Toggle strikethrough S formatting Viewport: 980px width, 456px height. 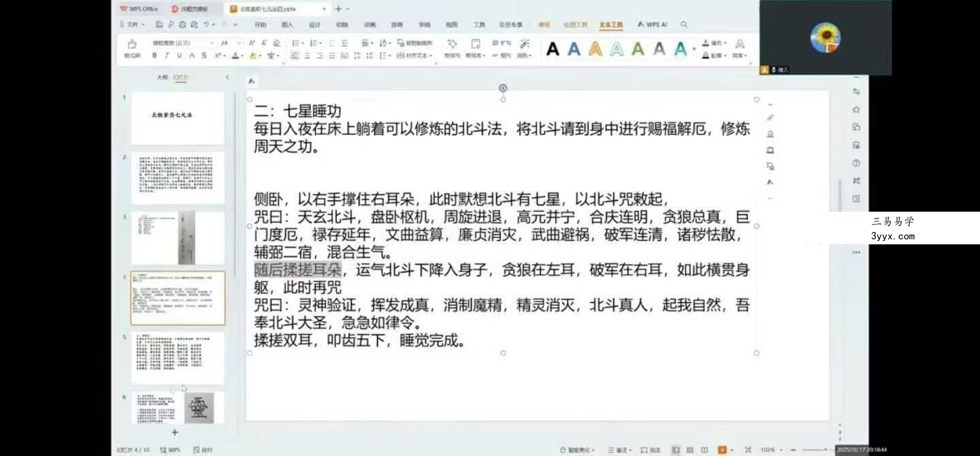204,56
